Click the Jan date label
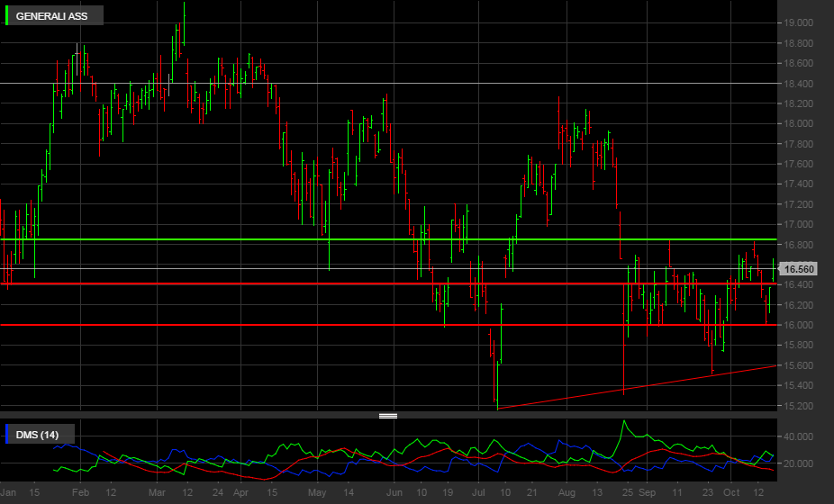834x504 pixels. (x=8, y=492)
